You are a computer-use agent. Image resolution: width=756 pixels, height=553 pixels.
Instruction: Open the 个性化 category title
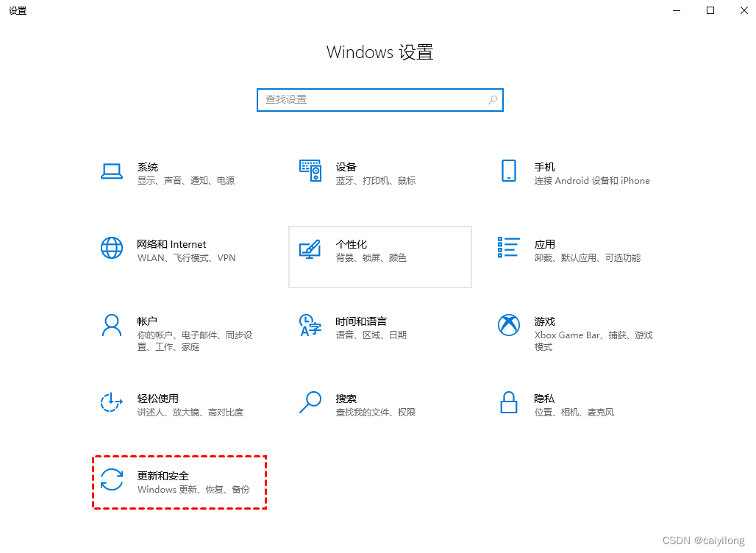(352, 244)
